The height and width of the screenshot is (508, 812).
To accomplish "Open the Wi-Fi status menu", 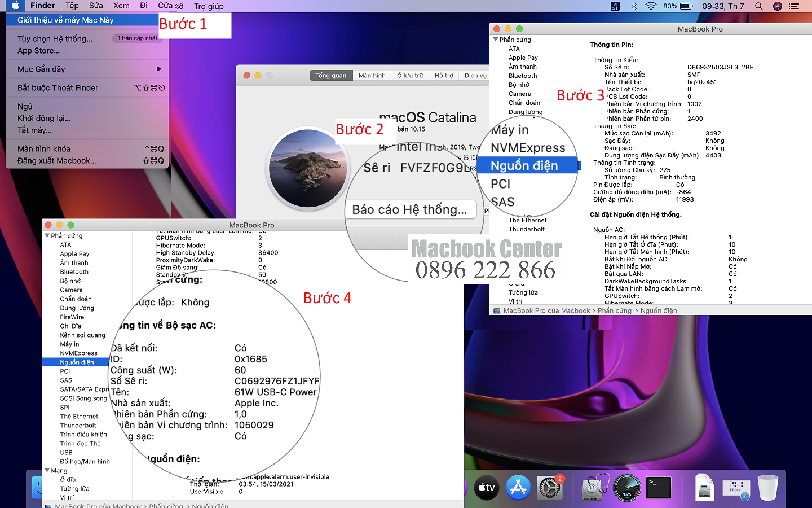I will coord(651,6).
